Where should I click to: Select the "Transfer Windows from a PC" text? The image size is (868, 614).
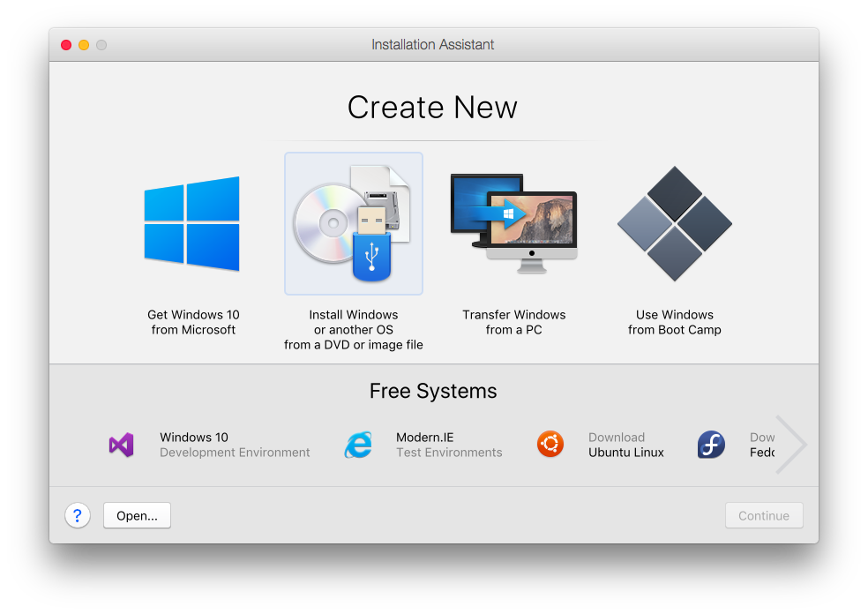pyautogui.click(x=513, y=322)
